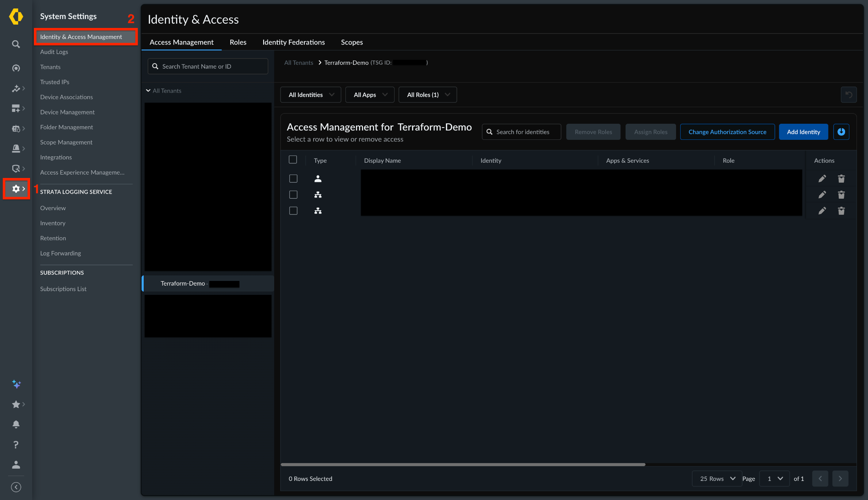Viewport: 868px width, 500px height.
Task: Edit the second identity row
Action: (x=822, y=195)
